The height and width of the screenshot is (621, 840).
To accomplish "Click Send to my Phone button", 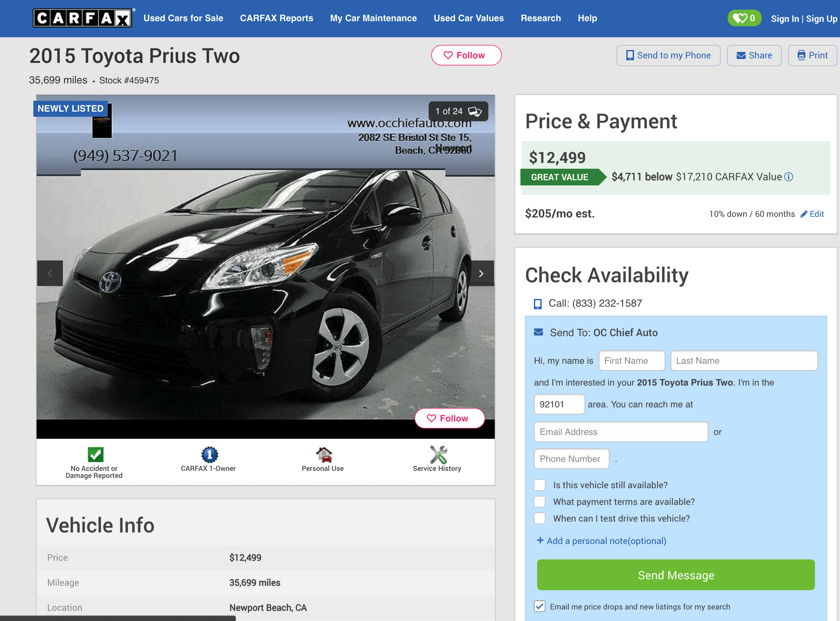I will click(x=668, y=55).
